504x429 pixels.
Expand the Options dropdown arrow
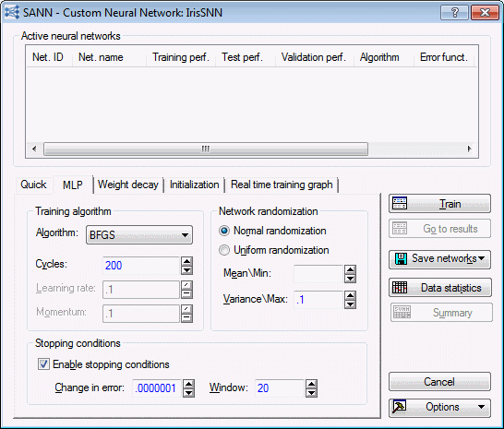tap(481, 407)
